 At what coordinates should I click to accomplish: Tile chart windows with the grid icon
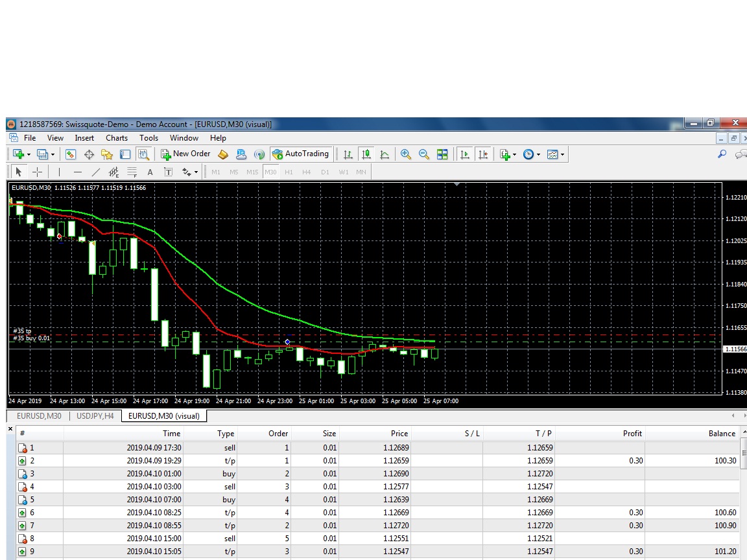click(x=442, y=154)
